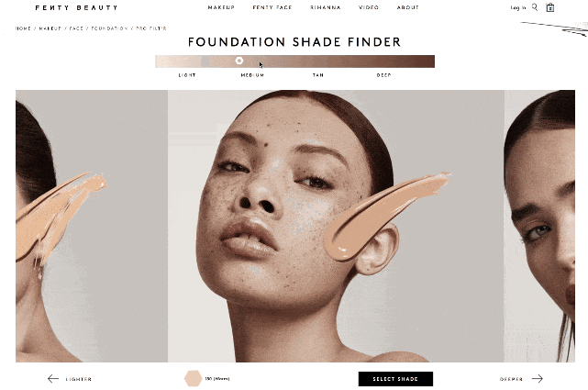
Task: Open the Rihanna menu item
Action: coord(326,7)
